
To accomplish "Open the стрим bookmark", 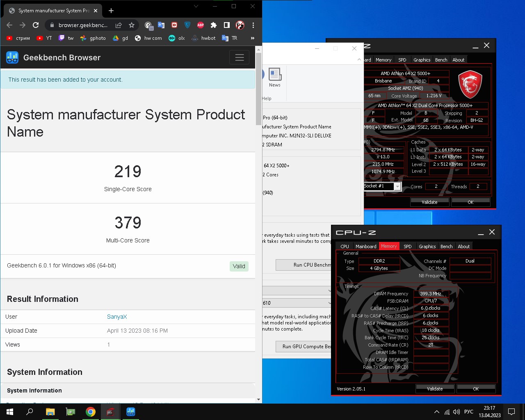I will [18, 38].
